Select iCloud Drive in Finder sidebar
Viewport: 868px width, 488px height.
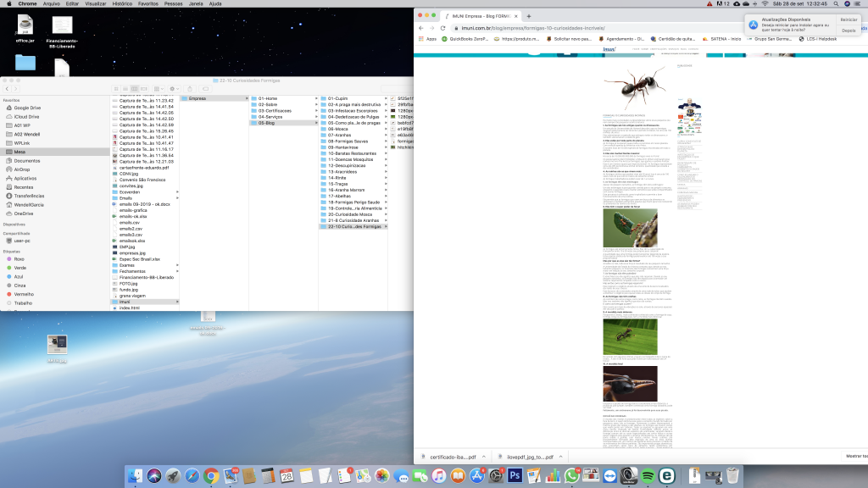pyautogui.click(x=26, y=117)
